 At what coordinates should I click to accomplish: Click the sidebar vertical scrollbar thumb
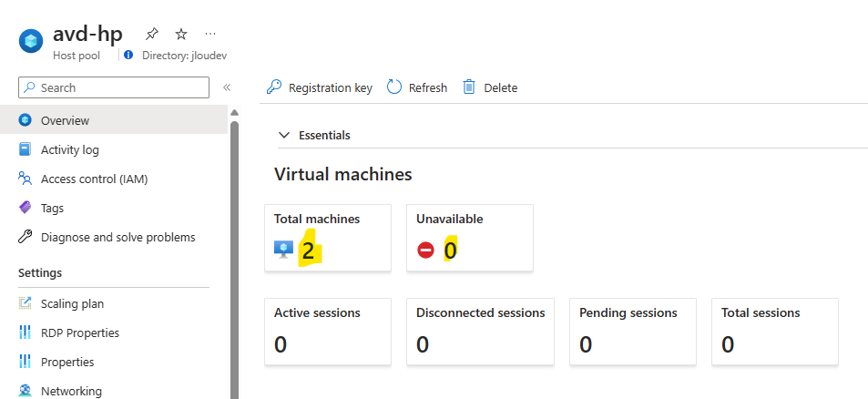click(235, 259)
